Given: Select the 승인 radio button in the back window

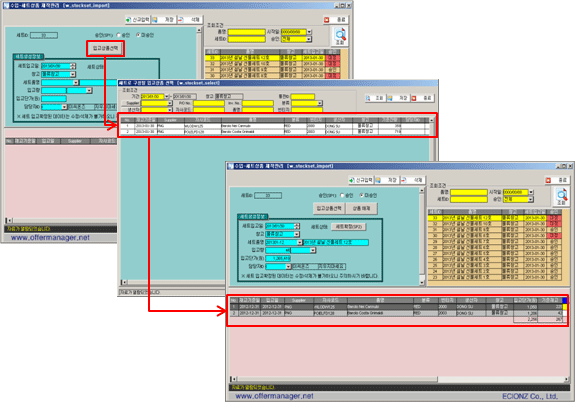Looking at the screenshot, I should coord(118,35).
